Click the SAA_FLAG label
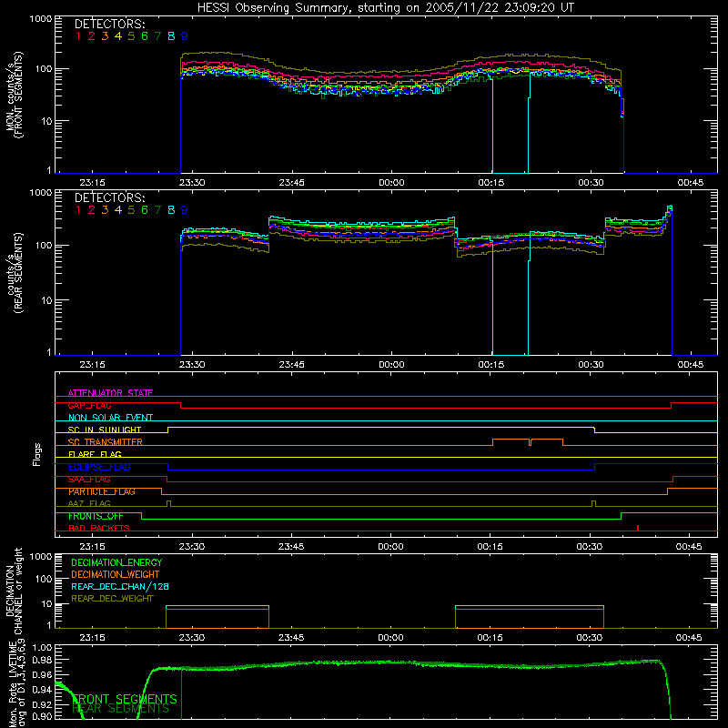 [89, 480]
